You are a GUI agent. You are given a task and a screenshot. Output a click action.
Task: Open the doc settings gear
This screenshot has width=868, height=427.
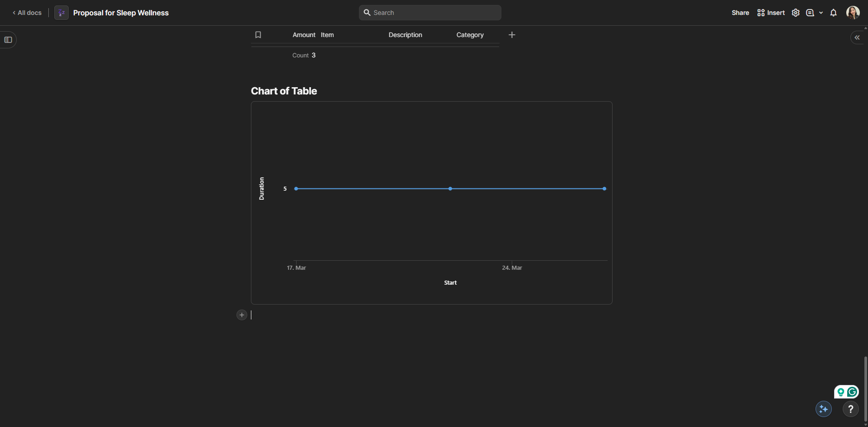coord(796,13)
